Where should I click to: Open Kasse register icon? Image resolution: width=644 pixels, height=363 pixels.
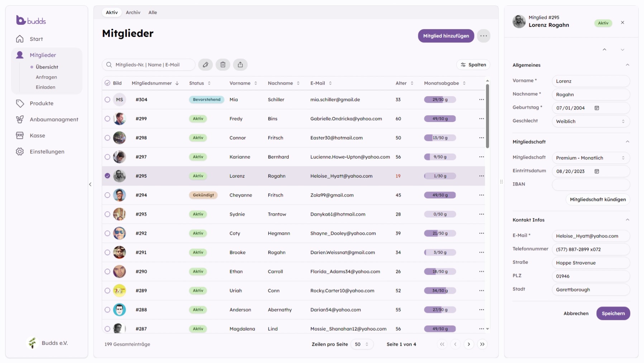[x=20, y=136]
